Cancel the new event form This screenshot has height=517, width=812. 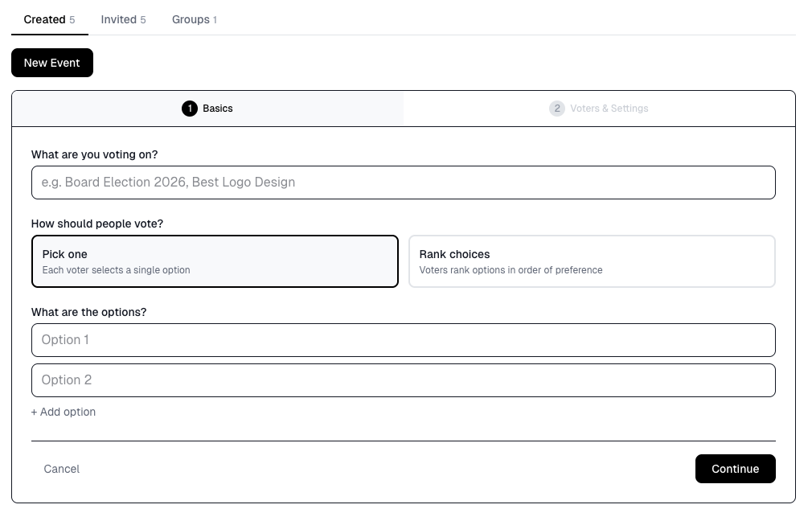(62, 469)
